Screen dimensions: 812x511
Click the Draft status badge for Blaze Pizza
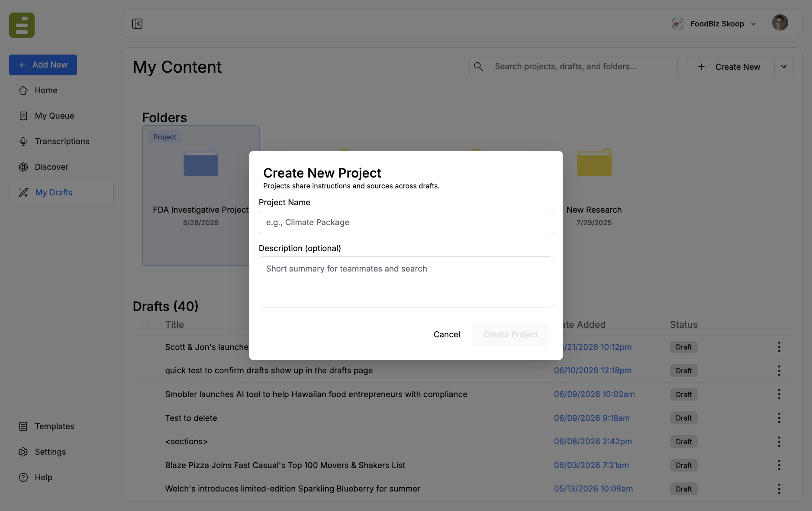click(683, 465)
